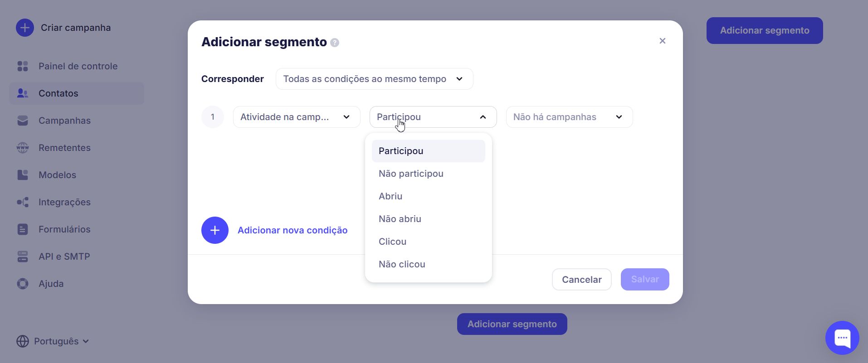Expand the Corresponder conditions dropdown
The image size is (868, 363).
374,79
